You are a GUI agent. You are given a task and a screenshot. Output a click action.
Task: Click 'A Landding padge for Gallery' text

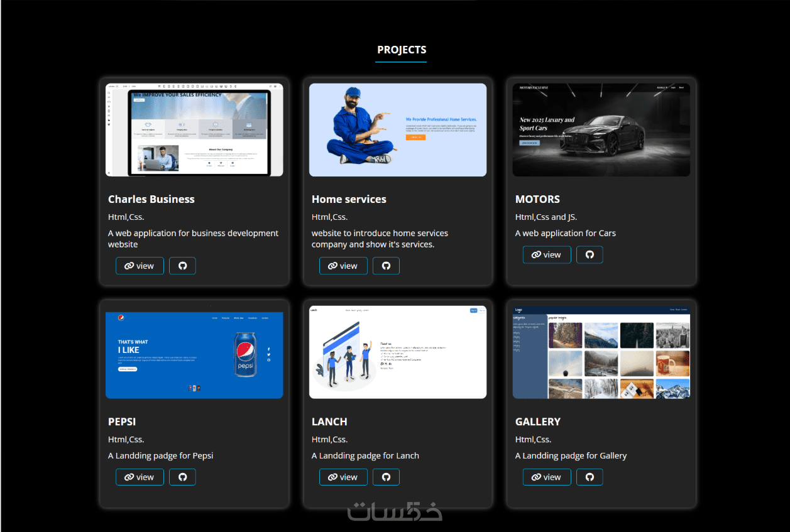[571, 455]
